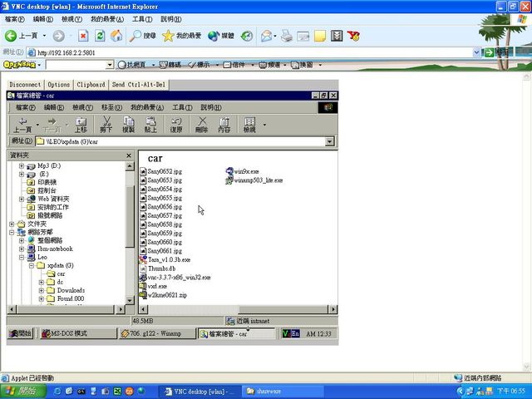
Task: Refresh the page in Internet Explorer
Action: [100, 36]
